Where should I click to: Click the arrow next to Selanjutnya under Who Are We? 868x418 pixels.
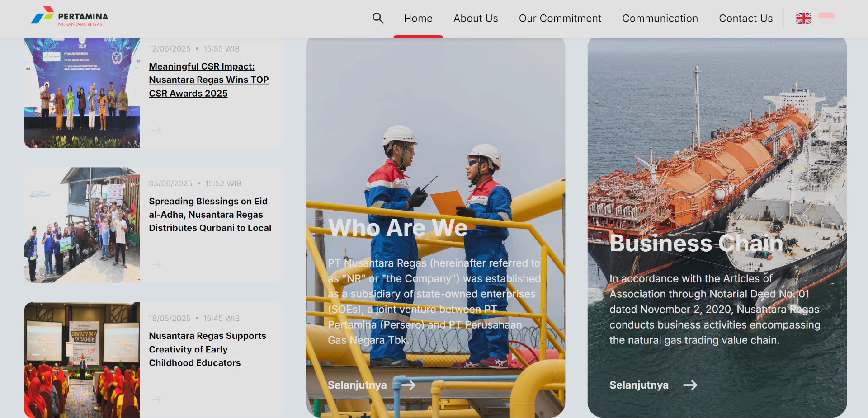point(409,385)
